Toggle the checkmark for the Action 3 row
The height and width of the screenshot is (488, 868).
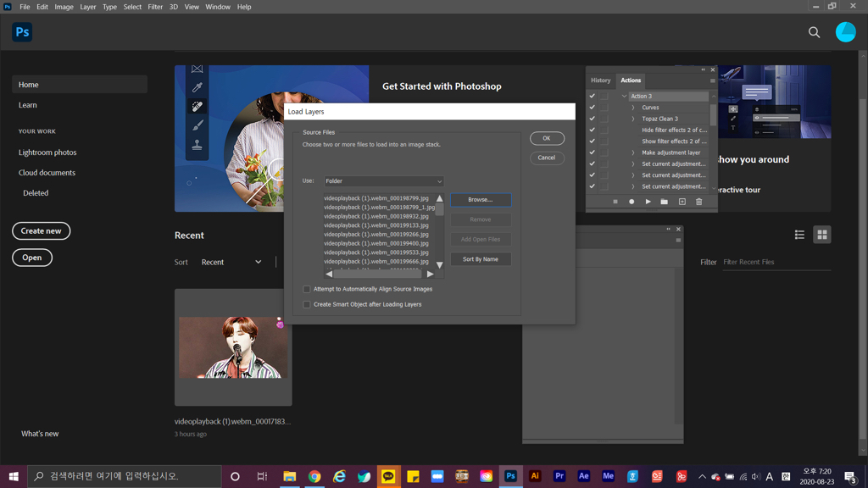tap(592, 97)
